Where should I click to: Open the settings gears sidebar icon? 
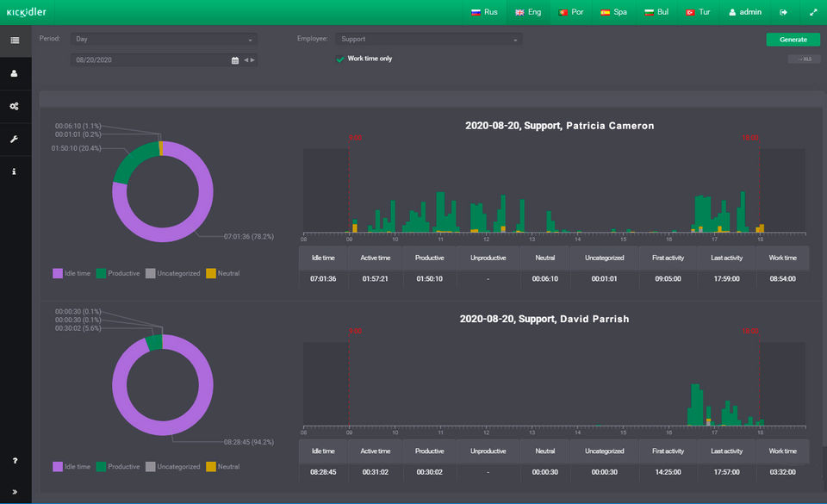coord(15,106)
